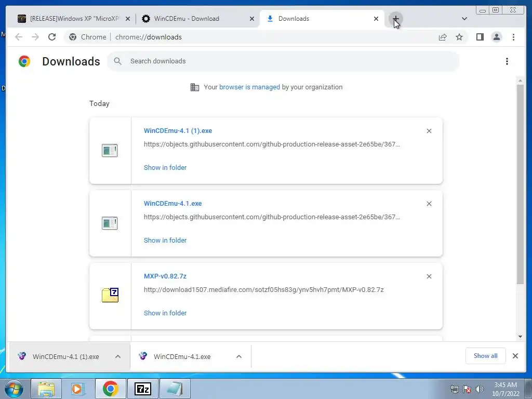
Task: Close the WinCDEmu - Download tab
Action: pos(252,19)
